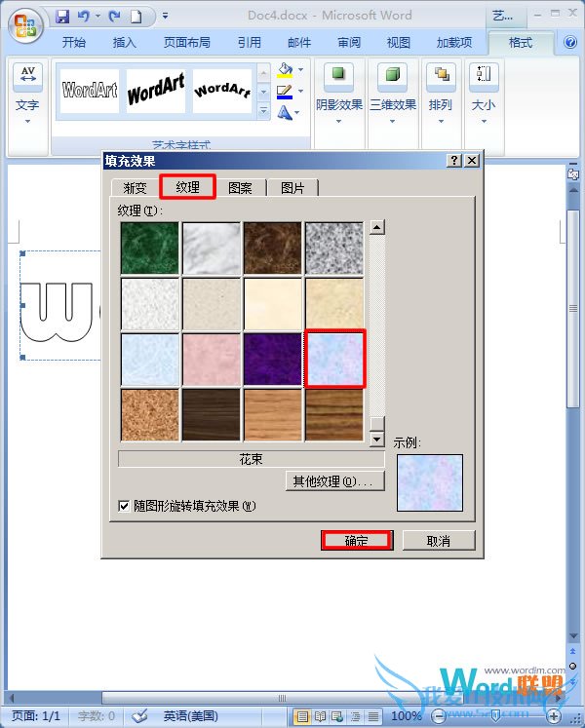The image size is (585, 728).
Task: Switch to the 图案 pattern tab
Action: click(240, 188)
